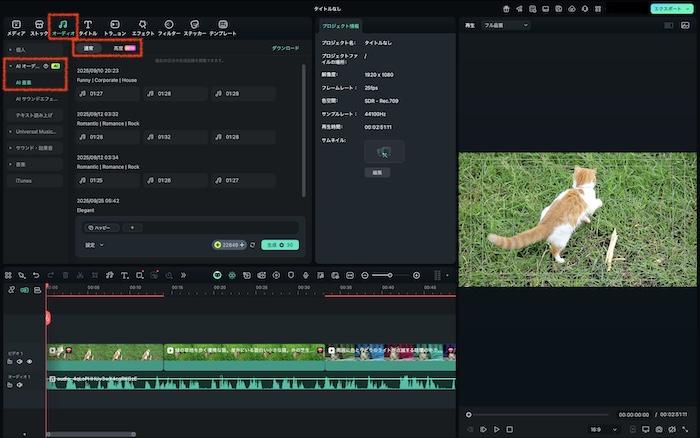
Task: Click the green 生成 generate button
Action: point(280,244)
